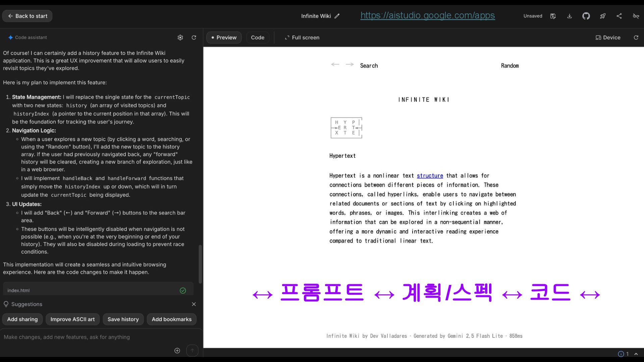This screenshot has height=362, width=644.
Task: Switch to the Preview tab
Action: 224,38
